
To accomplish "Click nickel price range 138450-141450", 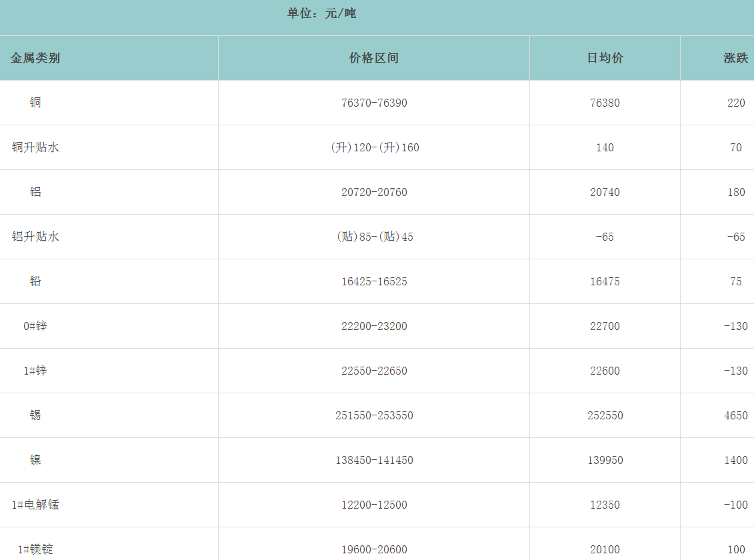I will (x=373, y=460).
